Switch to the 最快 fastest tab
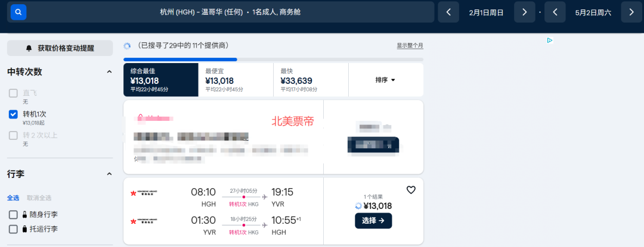 pos(310,80)
